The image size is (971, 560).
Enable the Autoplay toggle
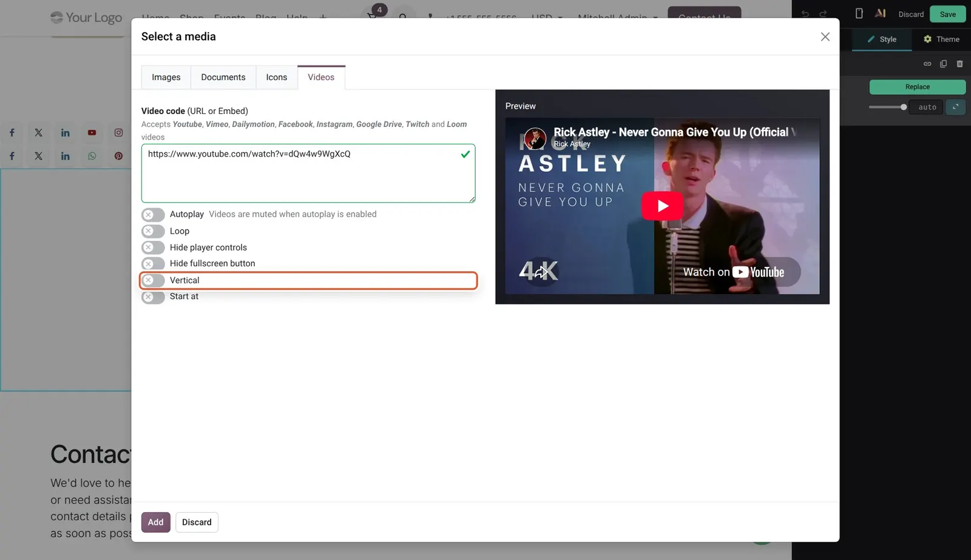click(x=153, y=215)
